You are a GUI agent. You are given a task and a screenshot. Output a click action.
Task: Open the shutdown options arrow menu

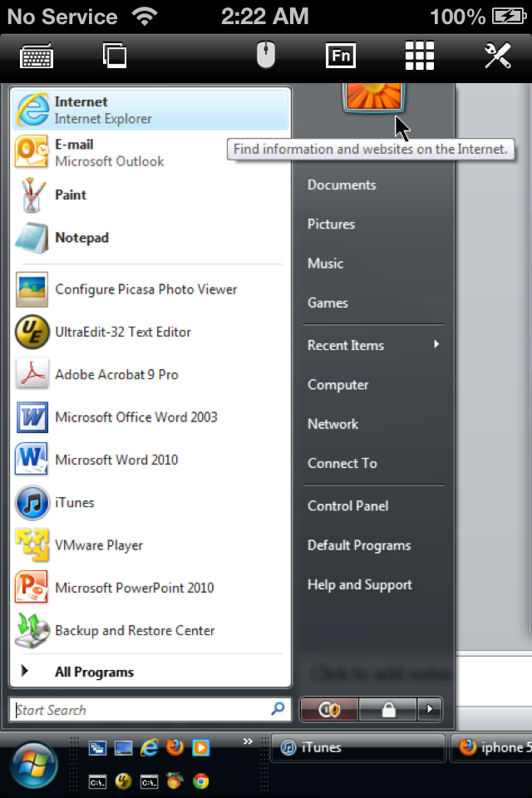point(430,709)
